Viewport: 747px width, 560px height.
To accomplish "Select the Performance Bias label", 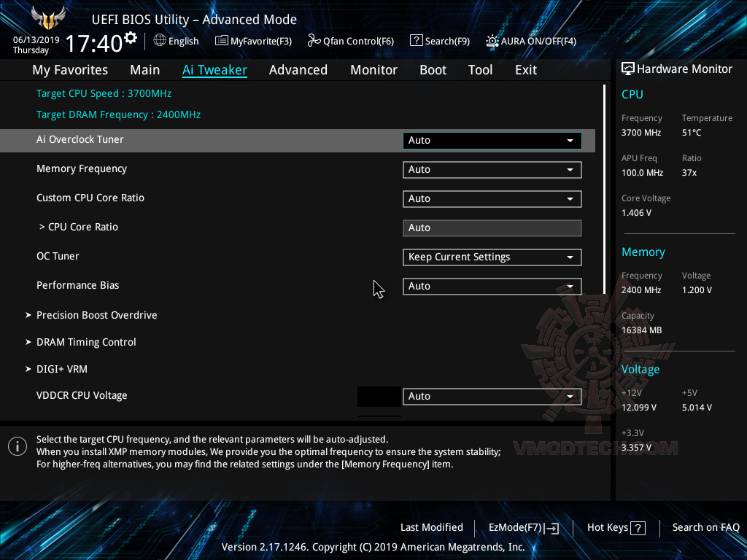I will click(77, 285).
